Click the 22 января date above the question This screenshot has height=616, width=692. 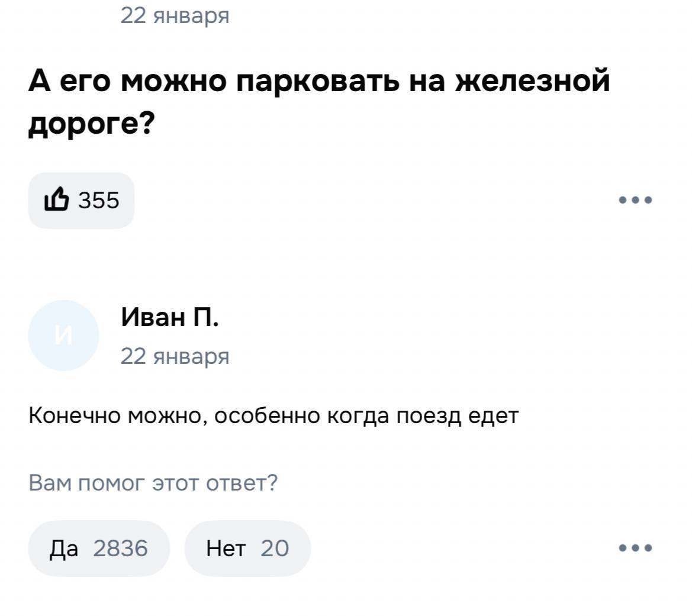175,15
